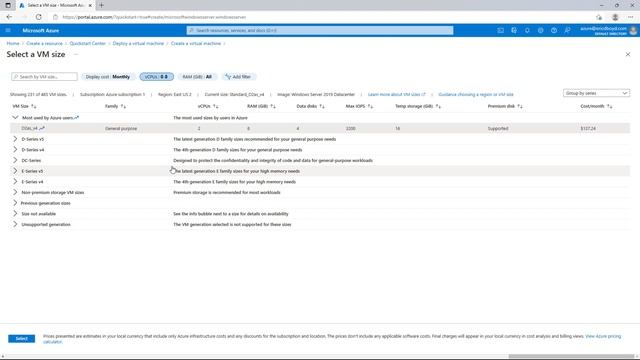The image size is (640, 360).
Task: Click the account avatar in the Azure header
Action: tap(633, 30)
